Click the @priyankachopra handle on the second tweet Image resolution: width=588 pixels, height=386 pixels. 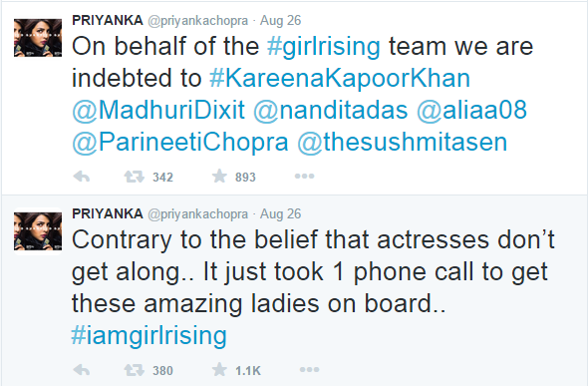(198, 214)
